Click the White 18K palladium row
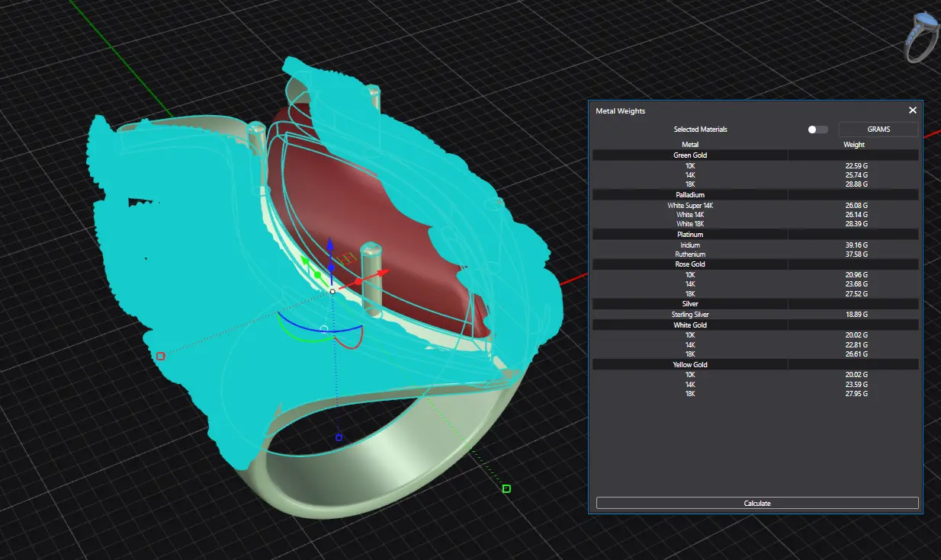941x560 pixels. [x=756, y=224]
